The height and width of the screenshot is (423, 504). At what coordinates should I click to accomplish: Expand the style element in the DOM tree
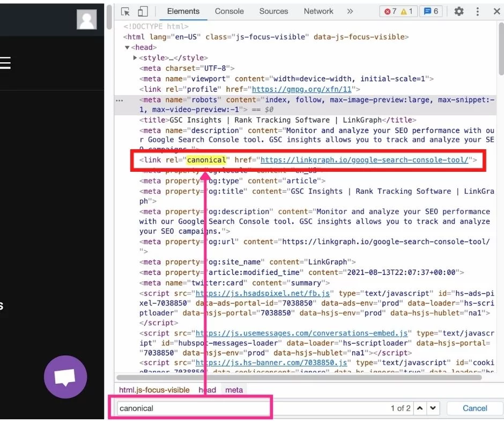click(x=135, y=57)
